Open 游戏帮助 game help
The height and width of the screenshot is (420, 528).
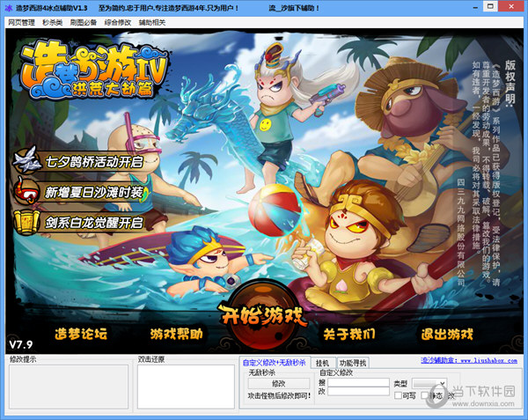pyautogui.click(x=177, y=334)
